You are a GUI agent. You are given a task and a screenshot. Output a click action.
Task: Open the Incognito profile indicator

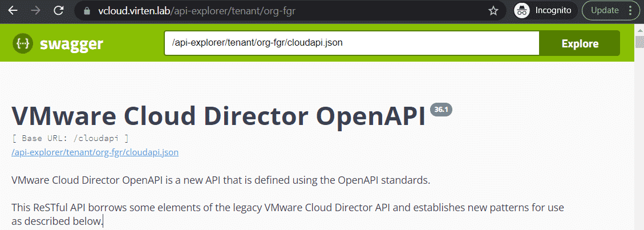[x=545, y=11]
